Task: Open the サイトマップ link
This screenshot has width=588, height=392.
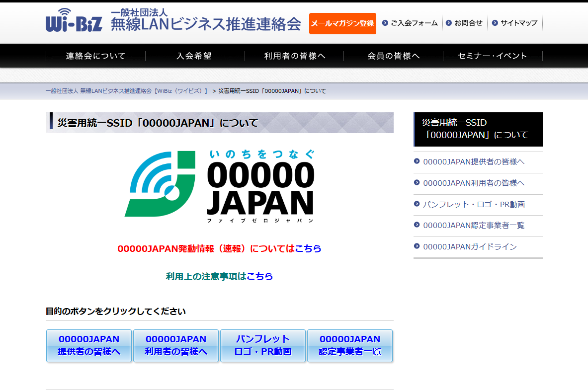Action: click(519, 23)
